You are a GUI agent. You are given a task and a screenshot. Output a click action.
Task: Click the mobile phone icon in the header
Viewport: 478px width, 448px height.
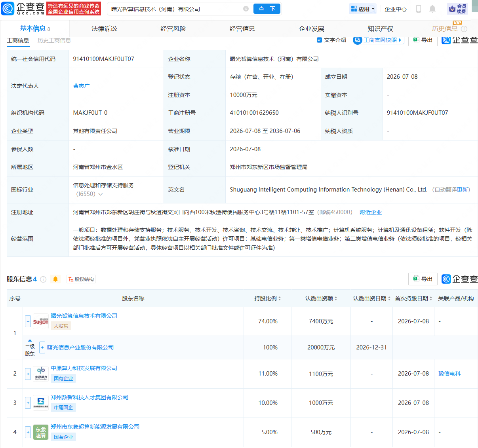click(419, 9)
